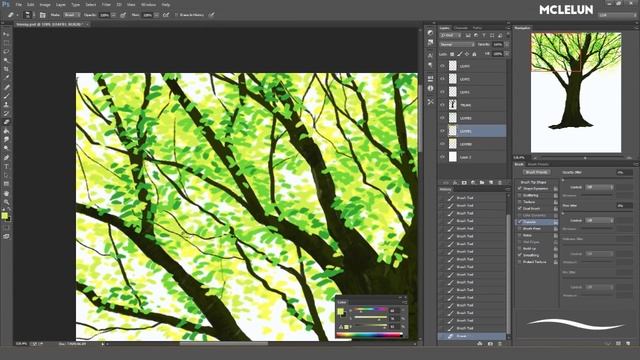Open the Window menu
Screen dimensions: 640x360
(x=148, y=5)
